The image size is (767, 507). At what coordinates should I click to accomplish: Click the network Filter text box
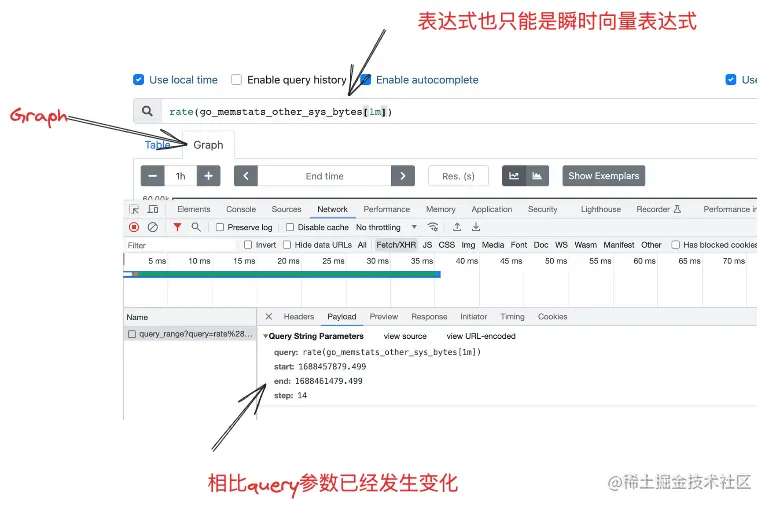181,245
